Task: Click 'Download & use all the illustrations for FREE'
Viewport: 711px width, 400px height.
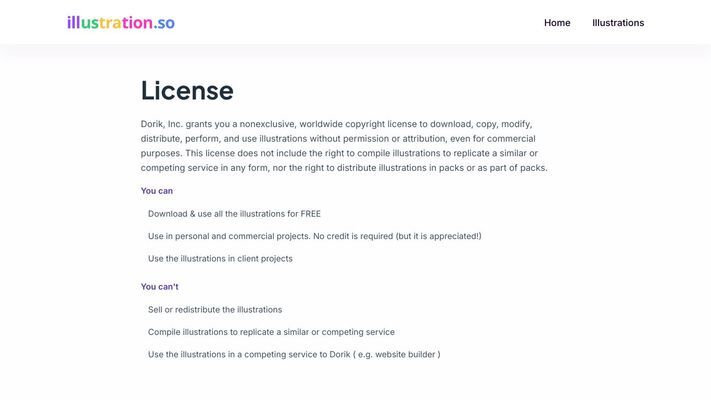Action: [234, 214]
